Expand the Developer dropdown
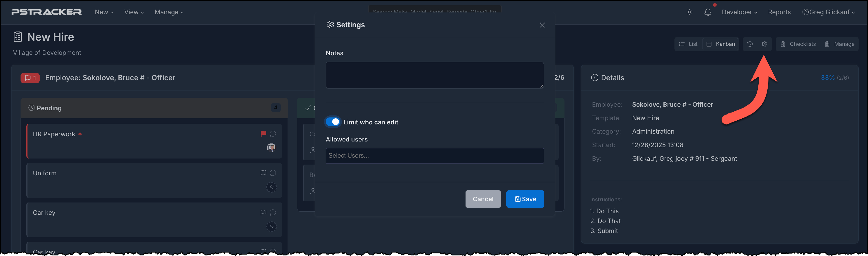The image size is (868, 256). tap(739, 12)
